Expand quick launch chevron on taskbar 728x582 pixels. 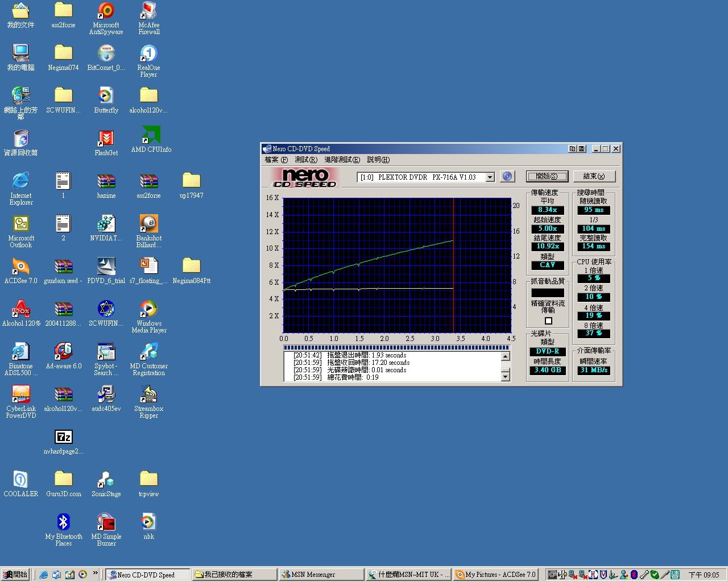click(95, 573)
